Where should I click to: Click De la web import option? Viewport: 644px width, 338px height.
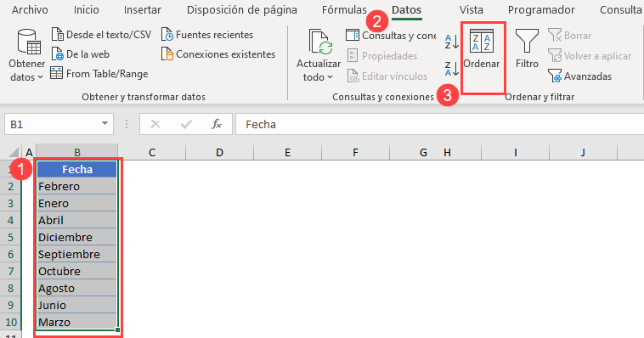(x=81, y=54)
